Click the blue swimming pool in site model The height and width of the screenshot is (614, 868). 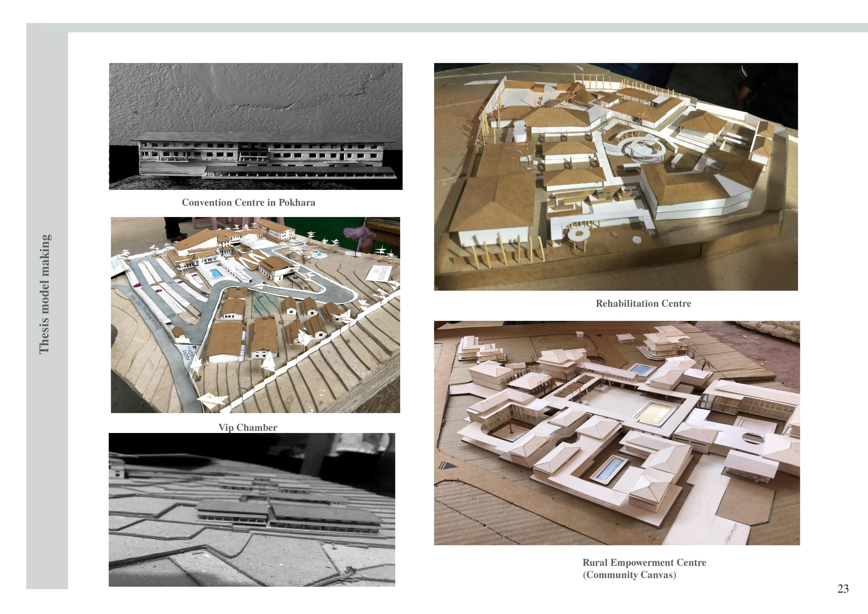pos(216,273)
